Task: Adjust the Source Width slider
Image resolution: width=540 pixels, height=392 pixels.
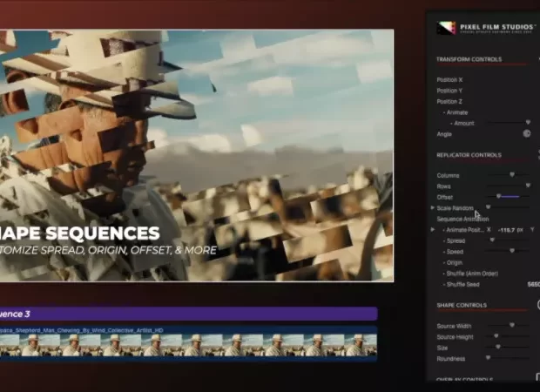Action: (x=512, y=326)
